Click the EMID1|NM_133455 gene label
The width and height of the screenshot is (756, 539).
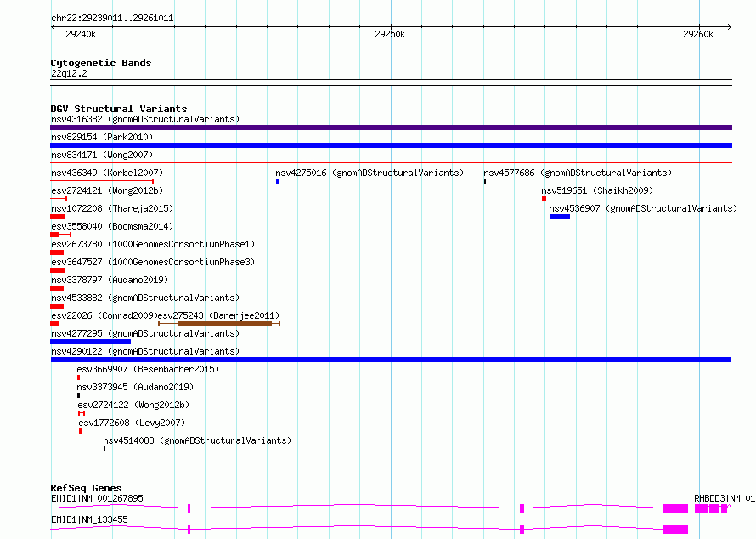89,519
